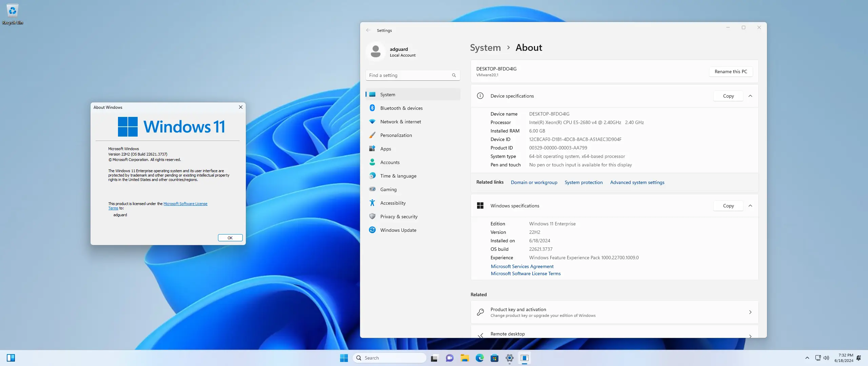Select Network & internet in sidebar
This screenshot has width=868, height=366.
[401, 121]
